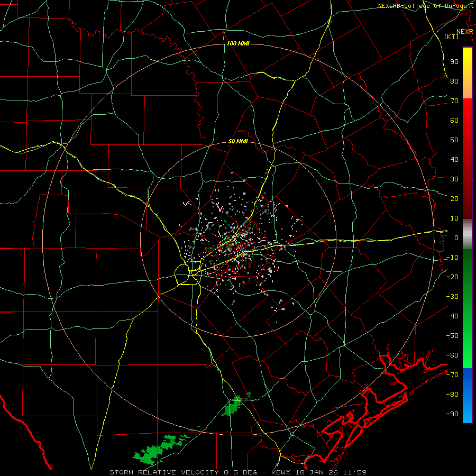Click the "-40" value on velocity scale

(x=452, y=316)
